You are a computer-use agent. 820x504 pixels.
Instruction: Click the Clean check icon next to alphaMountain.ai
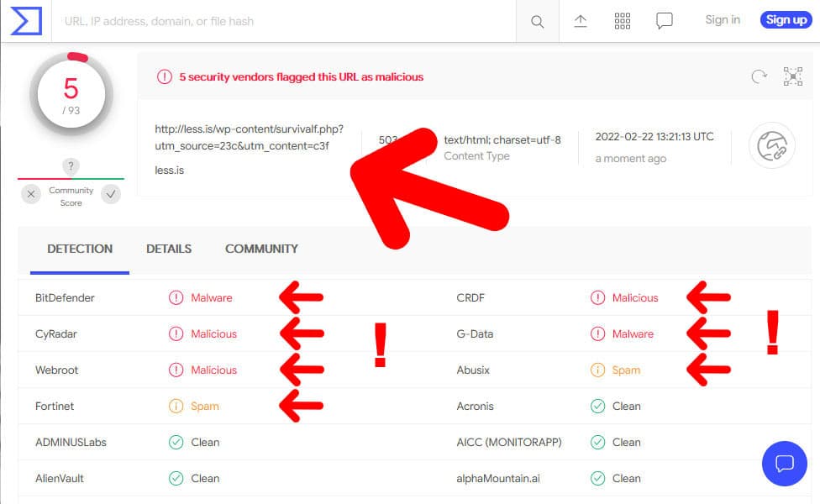coord(597,478)
